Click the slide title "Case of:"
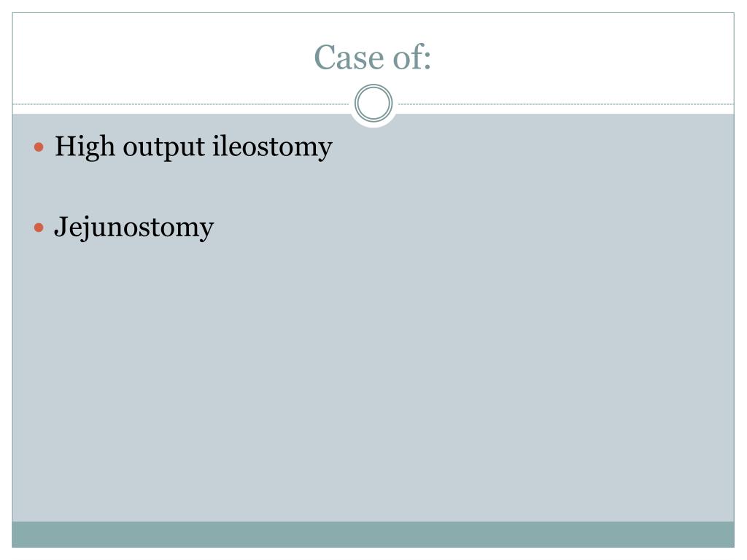 click(x=373, y=58)
